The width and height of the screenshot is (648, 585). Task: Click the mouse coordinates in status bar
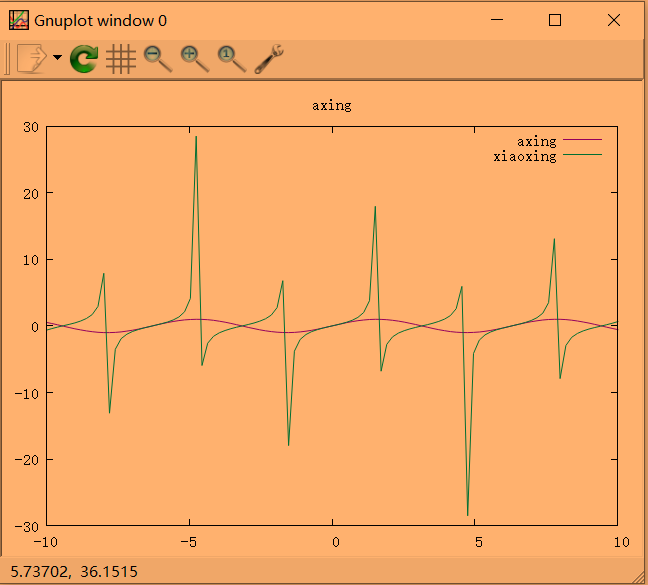(x=74, y=572)
